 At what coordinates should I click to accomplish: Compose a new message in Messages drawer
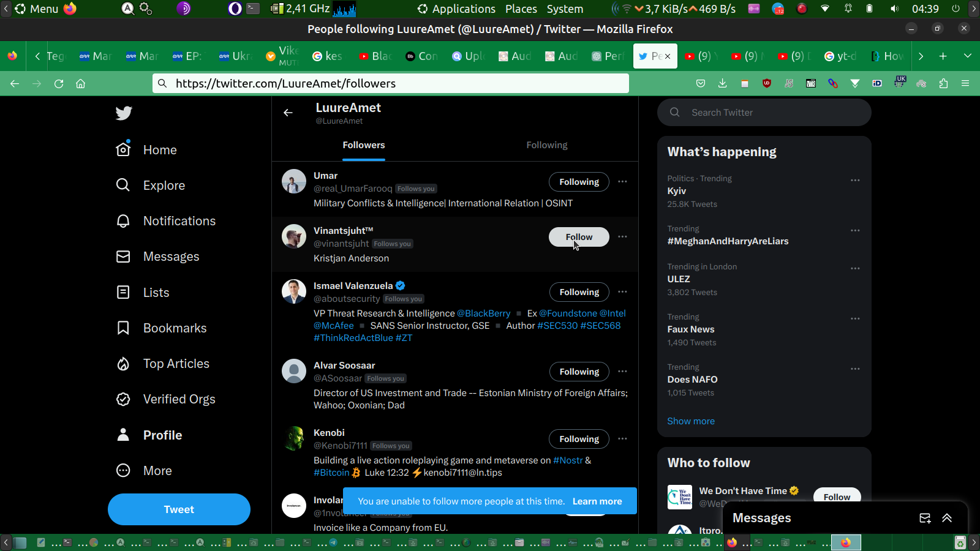pos(925,518)
